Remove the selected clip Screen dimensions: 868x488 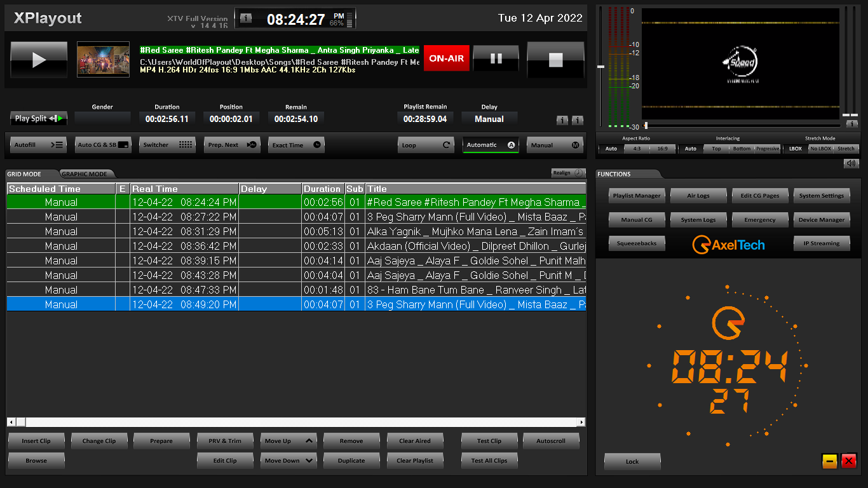point(351,441)
